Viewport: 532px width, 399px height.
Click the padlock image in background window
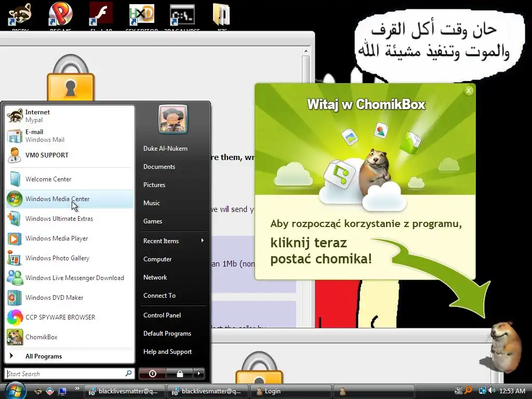(71, 78)
